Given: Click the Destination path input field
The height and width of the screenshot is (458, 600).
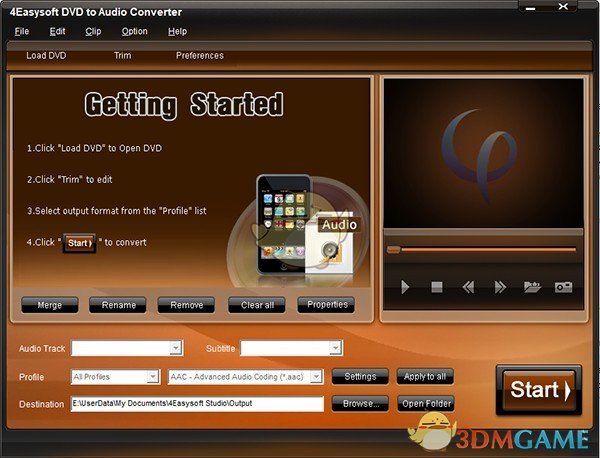Looking at the screenshot, I should 197,404.
